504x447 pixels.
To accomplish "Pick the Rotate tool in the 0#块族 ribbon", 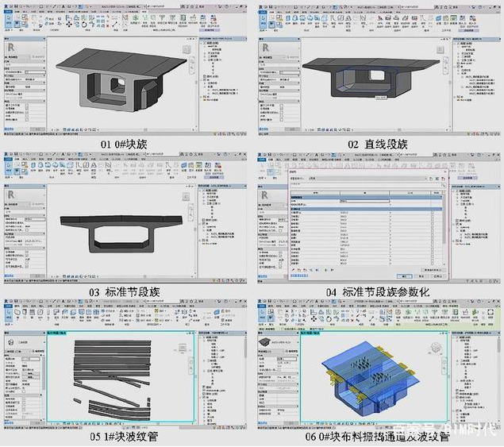I will click(83, 24).
